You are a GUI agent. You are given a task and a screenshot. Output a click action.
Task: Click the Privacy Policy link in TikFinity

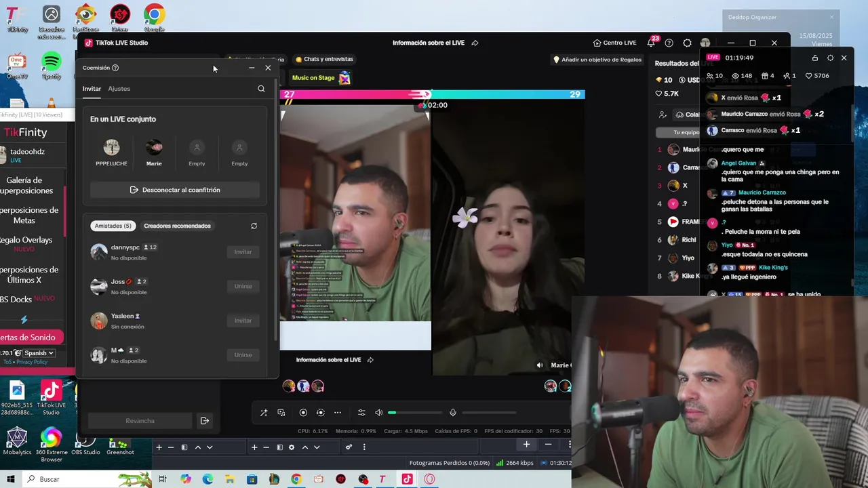pyautogui.click(x=32, y=362)
